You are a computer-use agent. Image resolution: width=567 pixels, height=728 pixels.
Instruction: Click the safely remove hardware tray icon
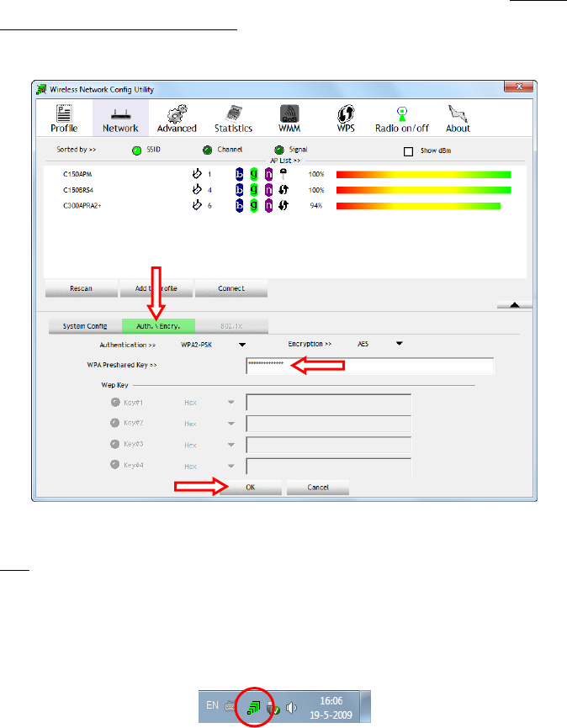(273, 708)
